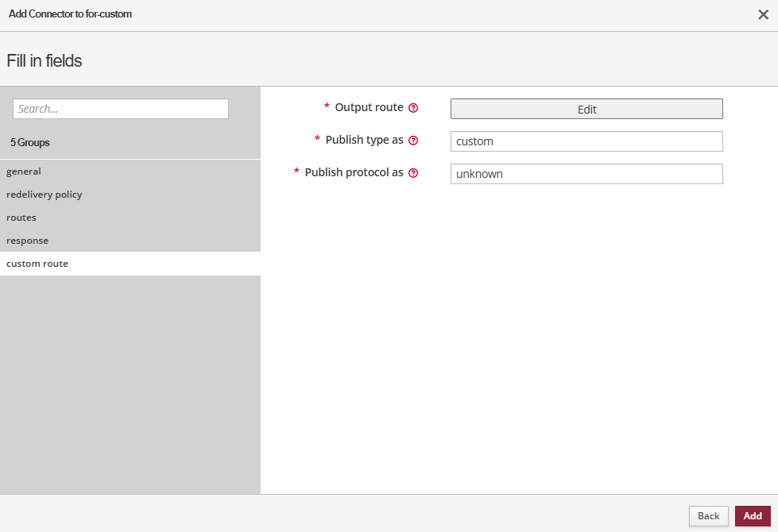
Task: Select the custom route group
Action: tap(37, 264)
